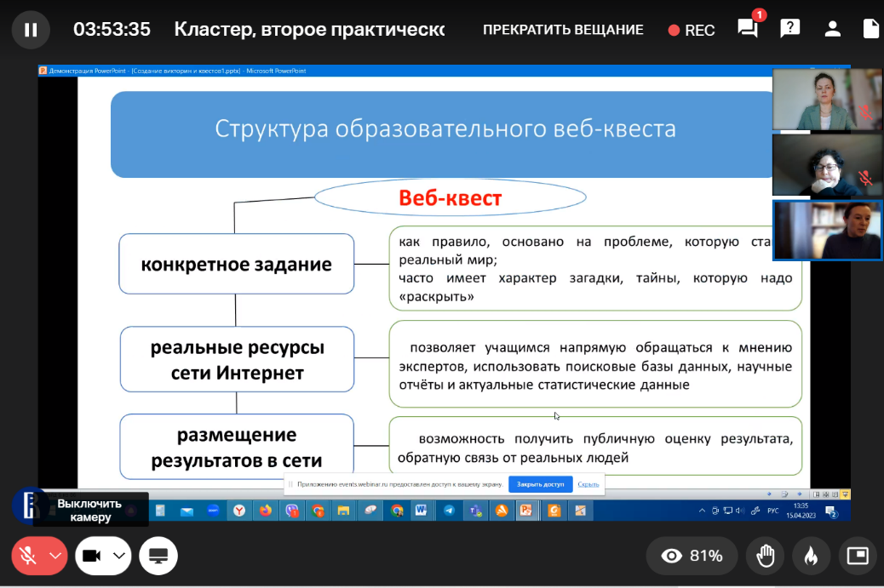Click Закрыть доступ to stop screen access

(540, 484)
